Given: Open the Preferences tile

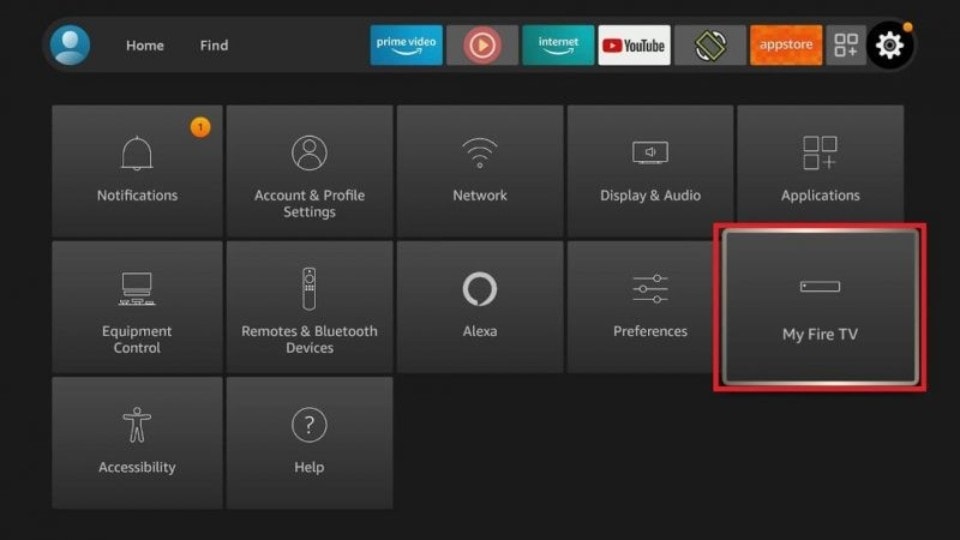Looking at the screenshot, I should tap(650, 306).
